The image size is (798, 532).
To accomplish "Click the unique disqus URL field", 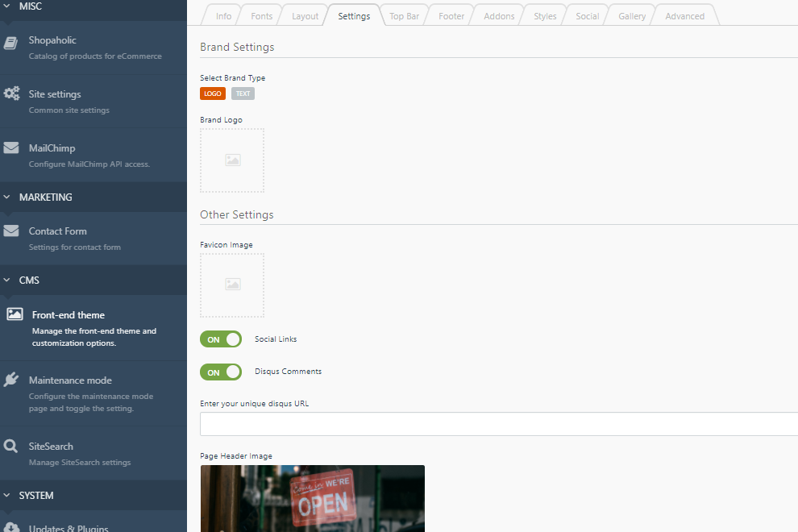I will click(x=499, y=424).
